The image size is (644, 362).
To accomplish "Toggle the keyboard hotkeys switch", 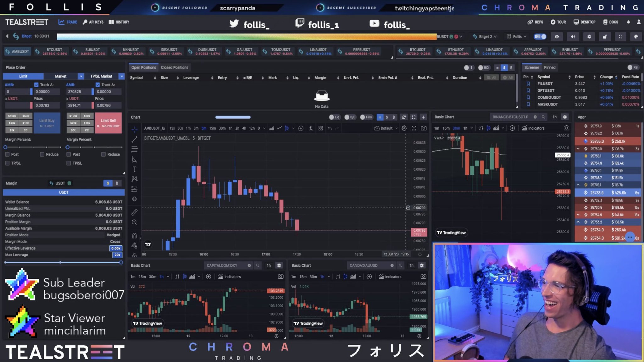I will point(540,37).
